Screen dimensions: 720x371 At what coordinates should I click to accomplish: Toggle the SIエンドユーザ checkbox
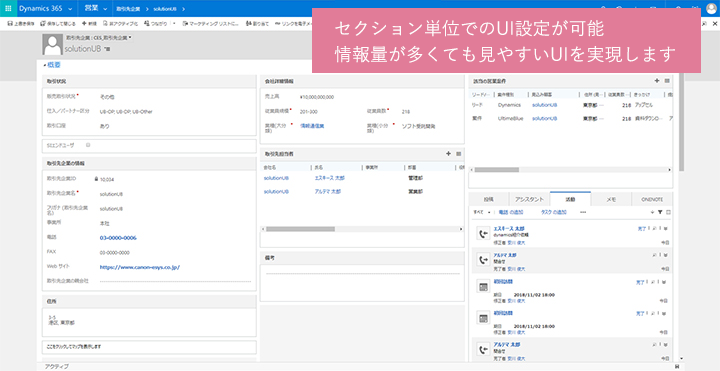click(x=88, y=145)
